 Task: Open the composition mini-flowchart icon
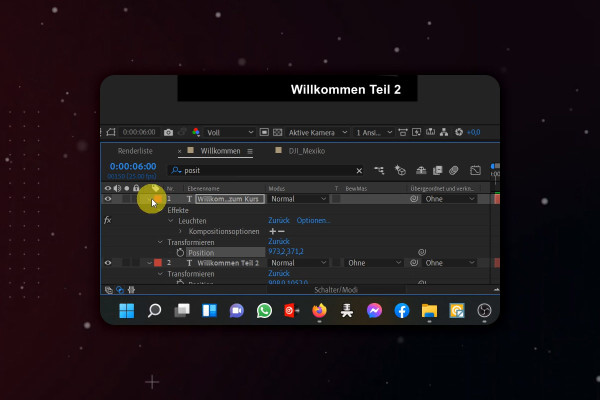pyautogui.click(x=379, y=170)
